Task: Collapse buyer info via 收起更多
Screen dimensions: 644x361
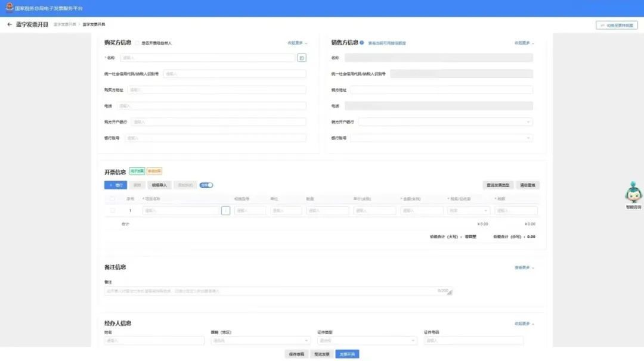Action: 298,43
